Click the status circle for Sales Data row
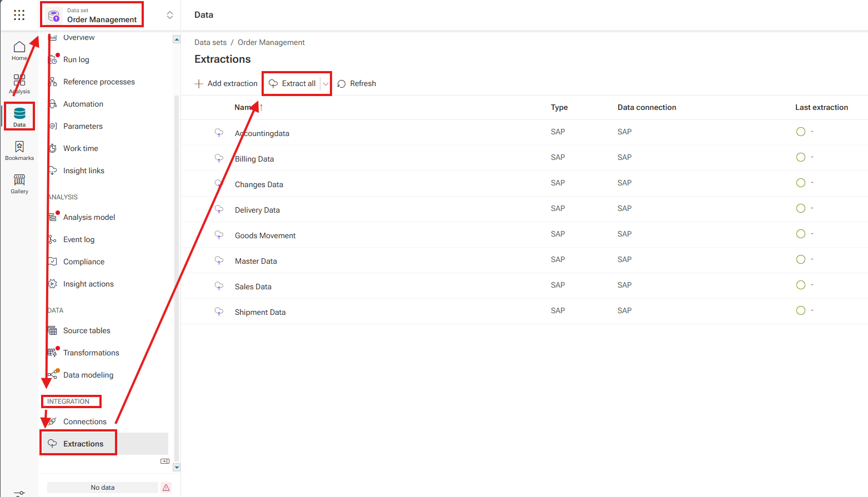 (x=800, y=285)
